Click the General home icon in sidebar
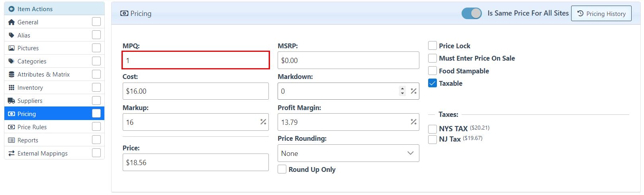 click(12, 22)
